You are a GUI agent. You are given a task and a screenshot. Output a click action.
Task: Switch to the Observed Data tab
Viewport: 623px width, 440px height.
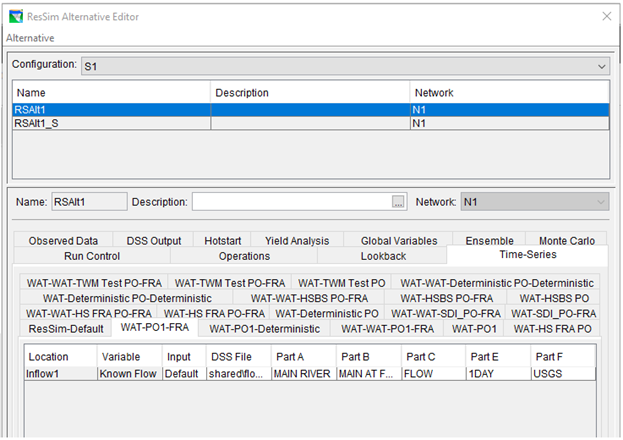[x=63, y=241]
